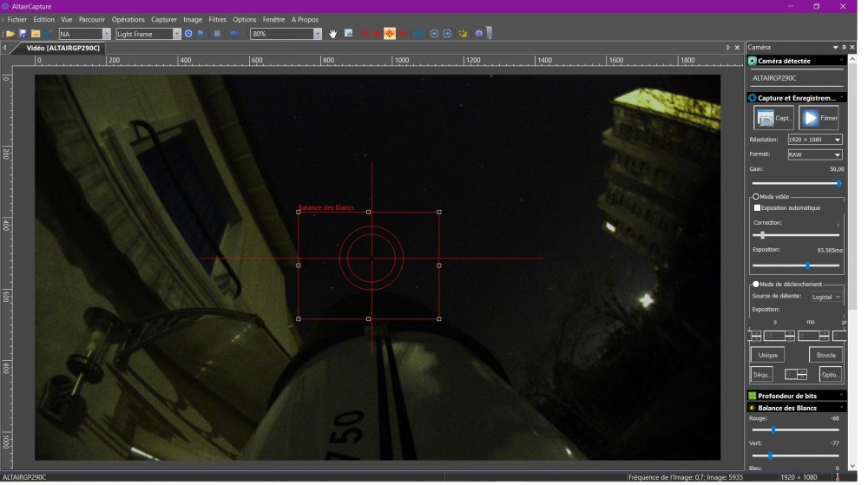Select the Mode vidéo radio button
Image resolution: width=868 pixels, height=485 pixels.
coord(756,197)
